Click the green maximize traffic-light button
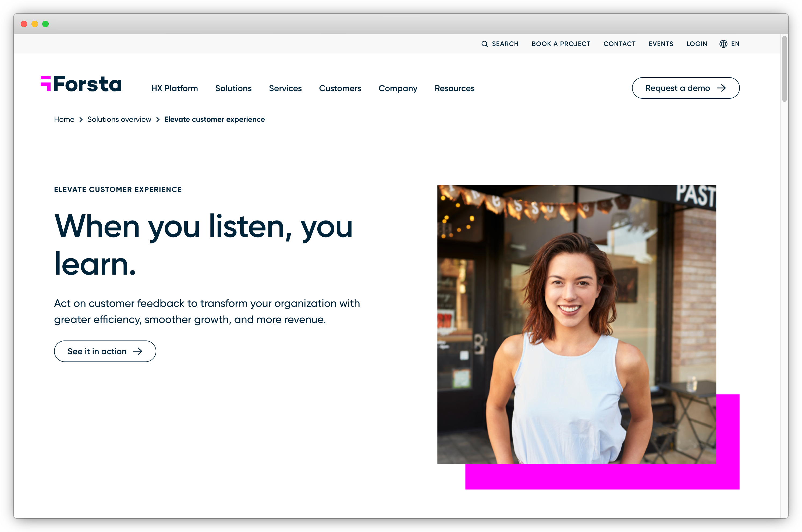Image resolution: width=802 pixels, height=532 pixels. [45, 24]
